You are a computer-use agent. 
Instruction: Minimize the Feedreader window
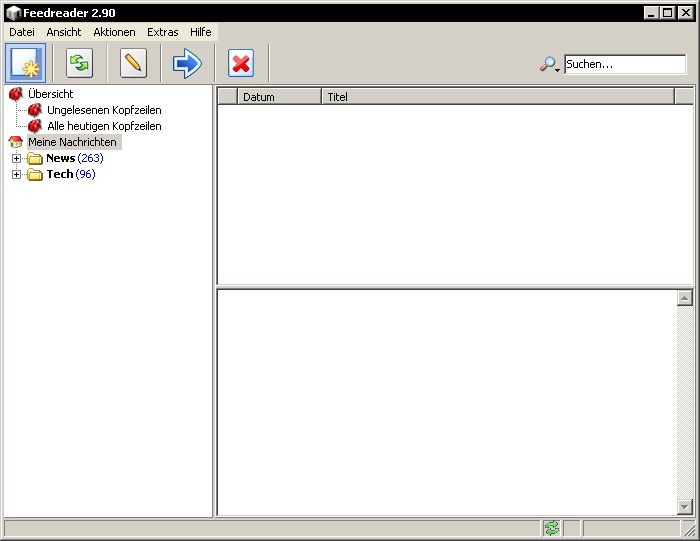click(651, 12)
